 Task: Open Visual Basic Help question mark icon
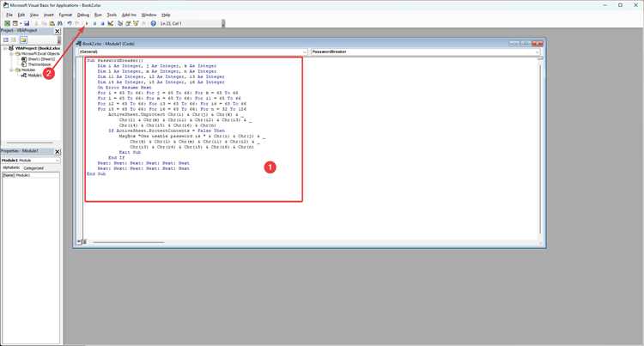tap(153, 23)
